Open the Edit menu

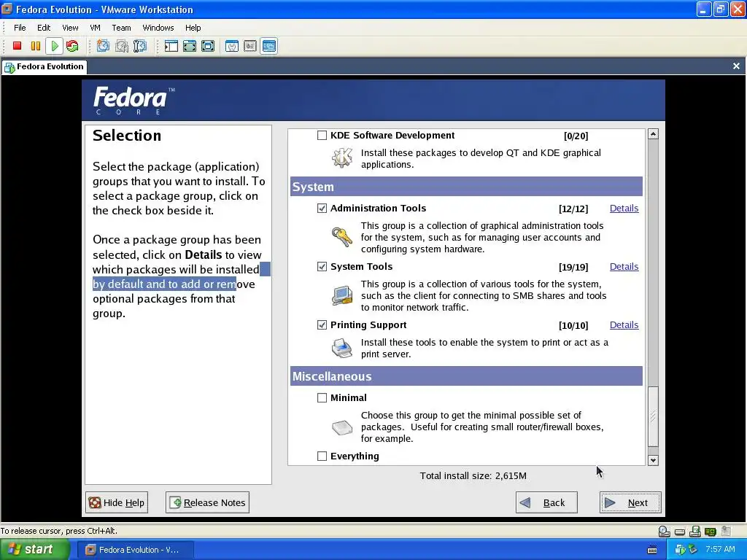(44, 28)
